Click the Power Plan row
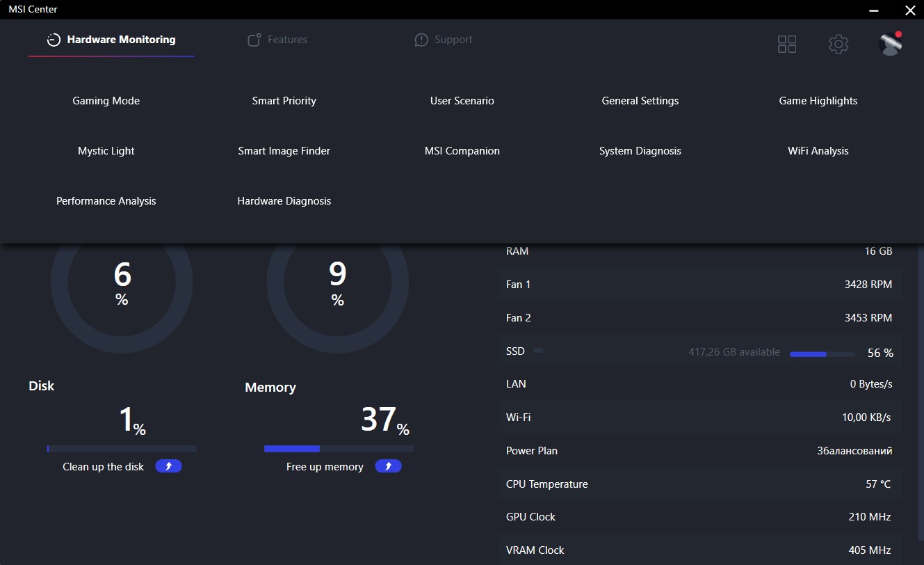 pyautogui.click(x=699, y=451)
